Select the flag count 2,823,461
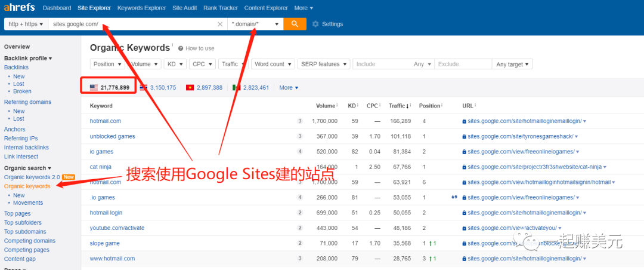The image size is (644, 270). 250,87
